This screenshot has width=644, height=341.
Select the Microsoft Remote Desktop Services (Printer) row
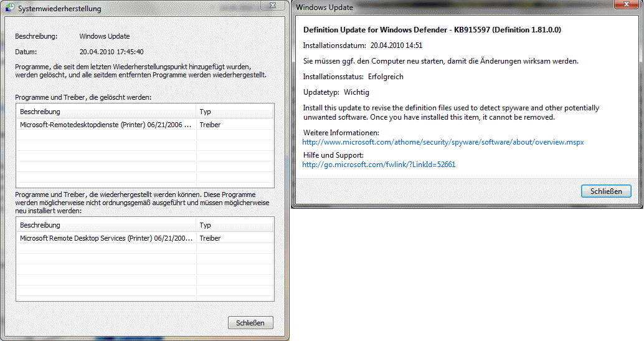145,238
